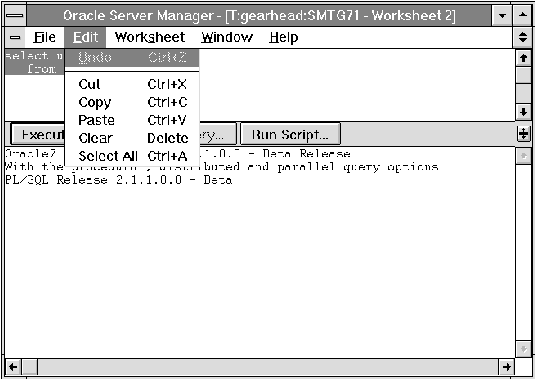
Task: Click the SQL input pane vertical scrollbar thumb
Action: tap(523, 76)
